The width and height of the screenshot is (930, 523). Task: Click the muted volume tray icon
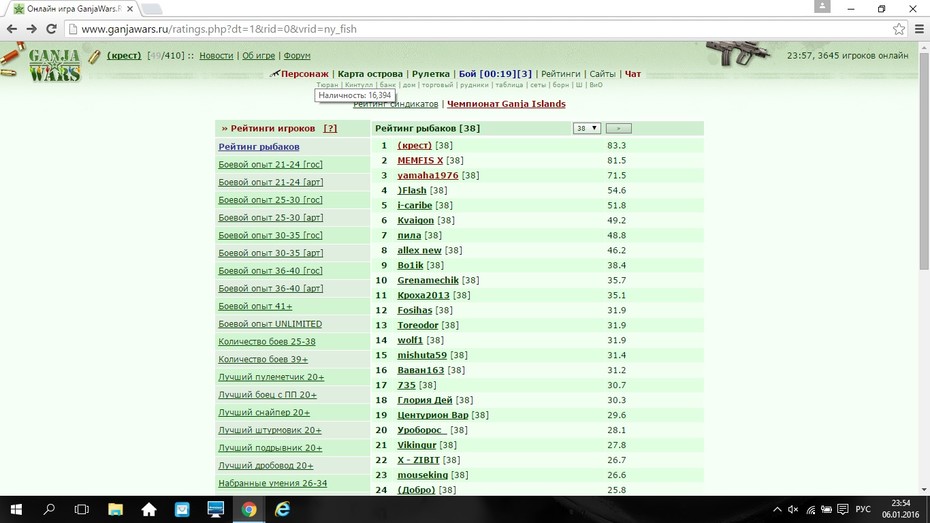click(x=793, y=509)
